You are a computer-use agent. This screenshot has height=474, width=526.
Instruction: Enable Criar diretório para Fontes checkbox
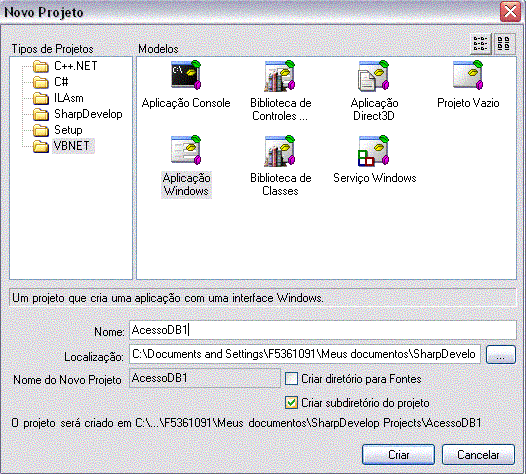point(291,379)
